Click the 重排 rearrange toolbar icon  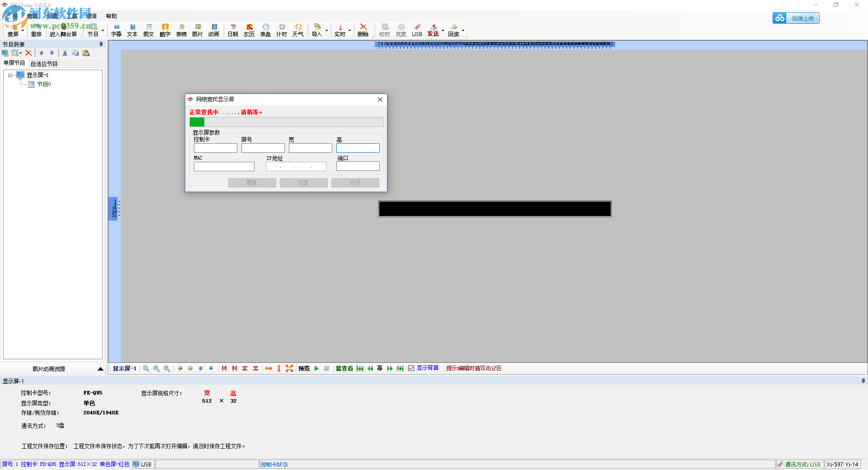tap(36, 30)
